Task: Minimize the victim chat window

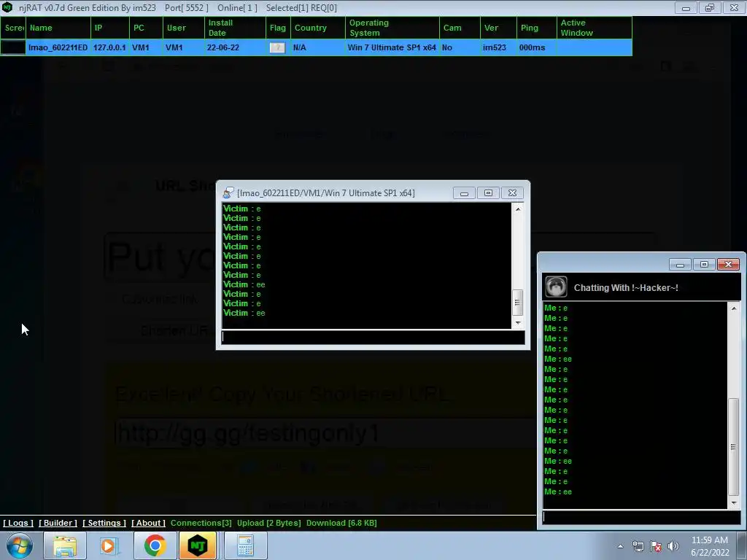Action: click(464, 192)
